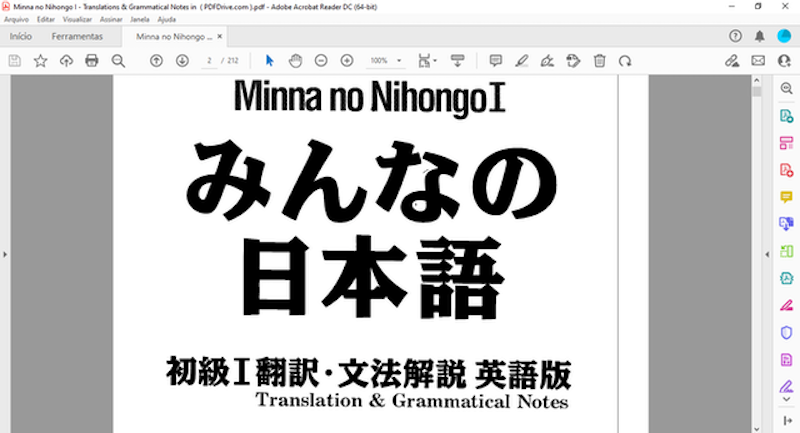Open Create PDF red tool
This screenshot has width=800, height=433.
[786, 170]
